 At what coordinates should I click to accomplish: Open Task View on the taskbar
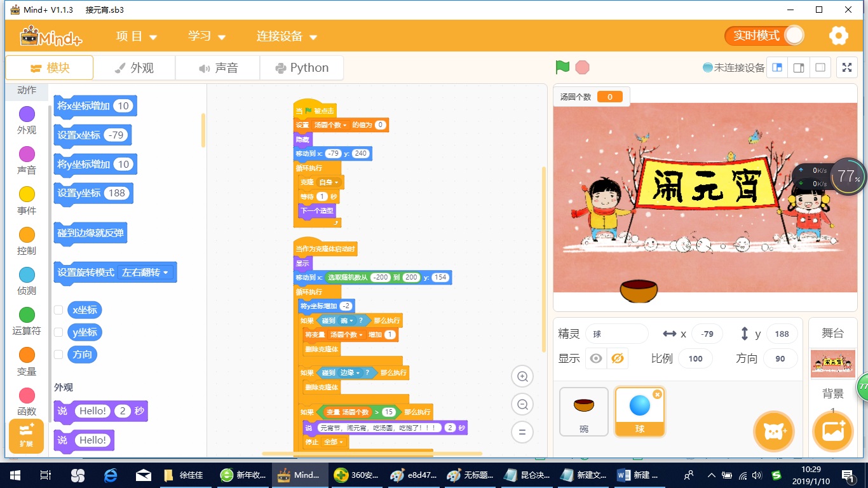45,475
